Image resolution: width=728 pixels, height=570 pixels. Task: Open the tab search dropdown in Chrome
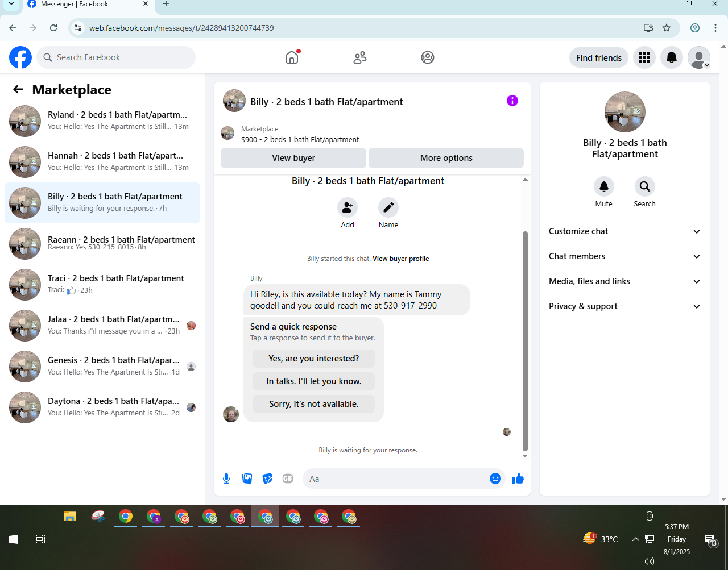(11, 4)
